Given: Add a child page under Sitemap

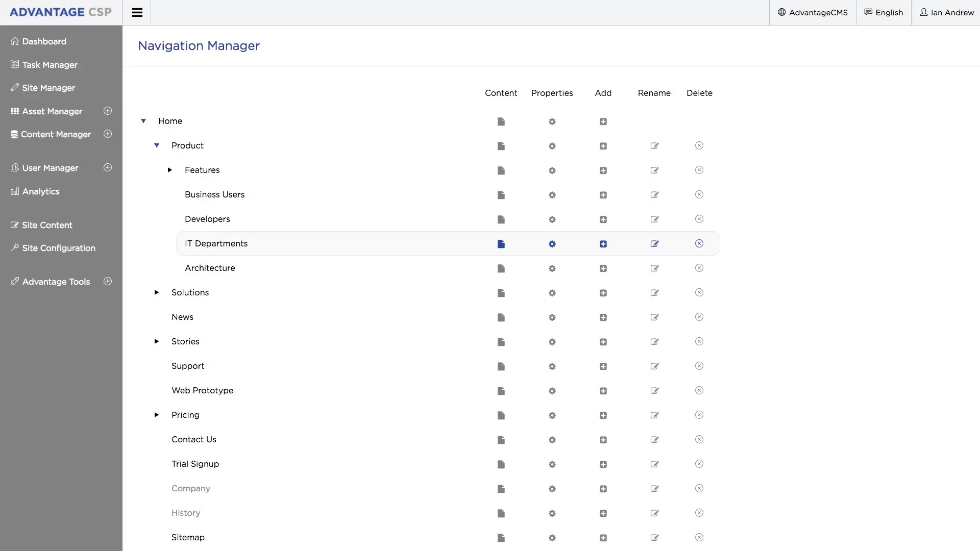Looking at the screenshot, I should [x=603, y=538].
